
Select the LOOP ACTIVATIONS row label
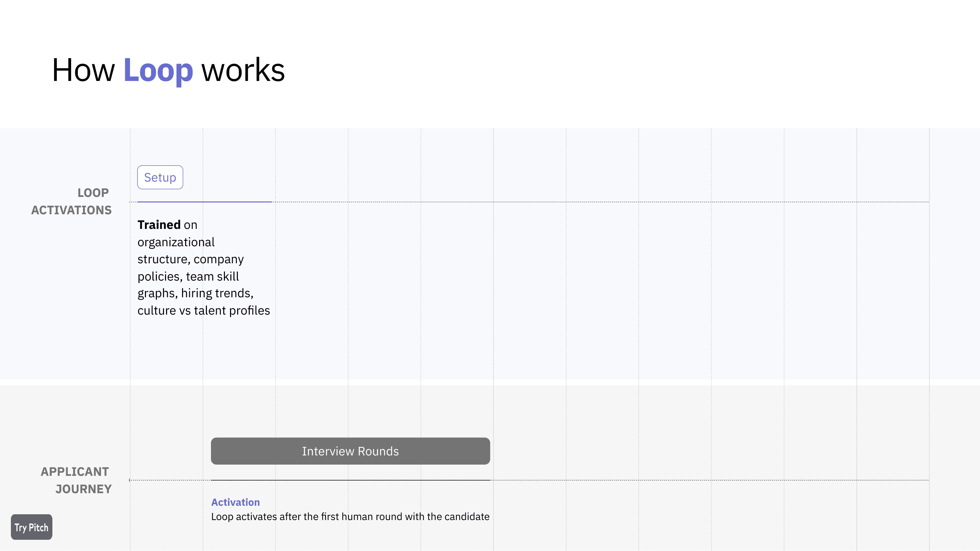71,201
